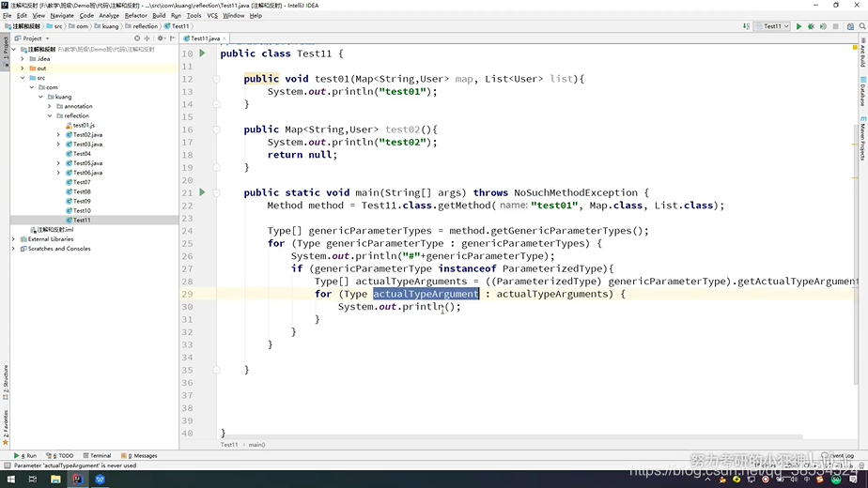868x488 pixels.
Task: Open the Terminal tool window button
Action: click(x=97, y=455)
